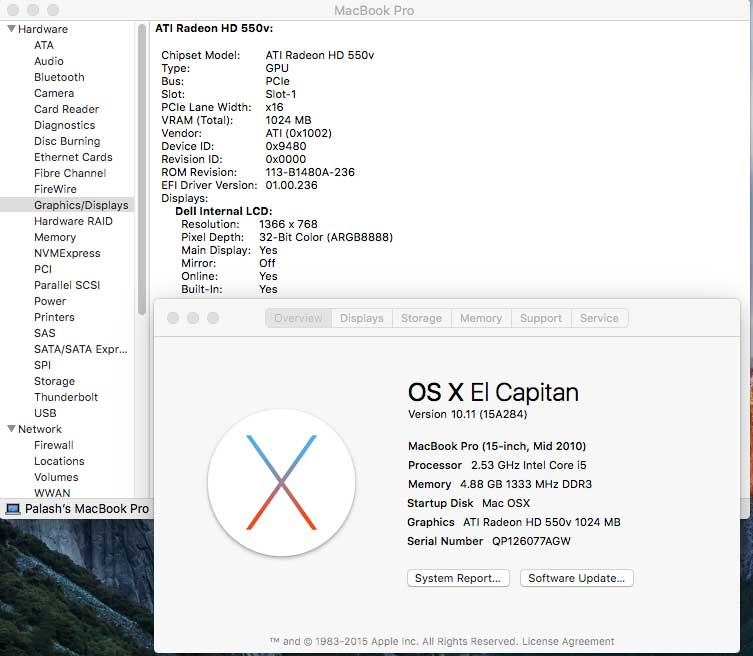The image size is (753, 656).
Task: Switch to the Storage tab
Action: pyautogui.click(x=421, y=318)
